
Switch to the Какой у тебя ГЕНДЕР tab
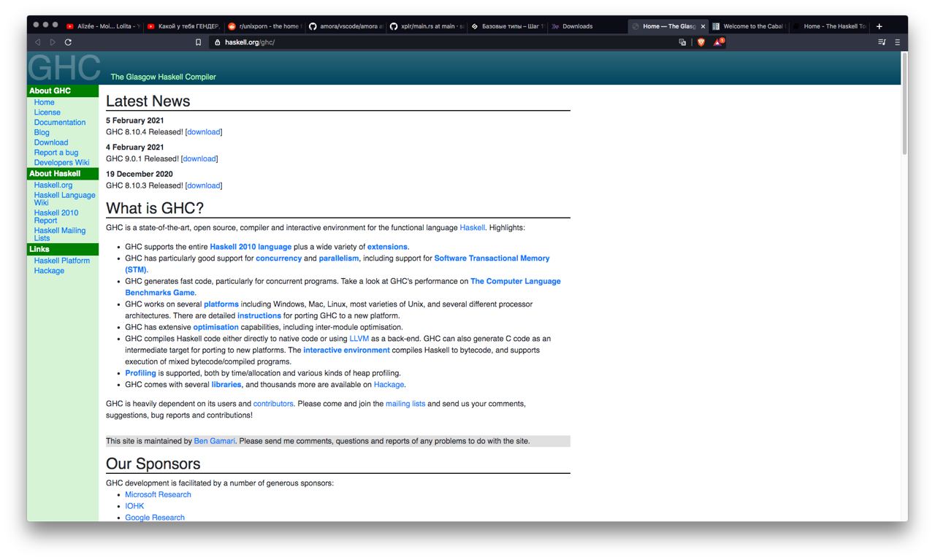(x=183, y=26)
